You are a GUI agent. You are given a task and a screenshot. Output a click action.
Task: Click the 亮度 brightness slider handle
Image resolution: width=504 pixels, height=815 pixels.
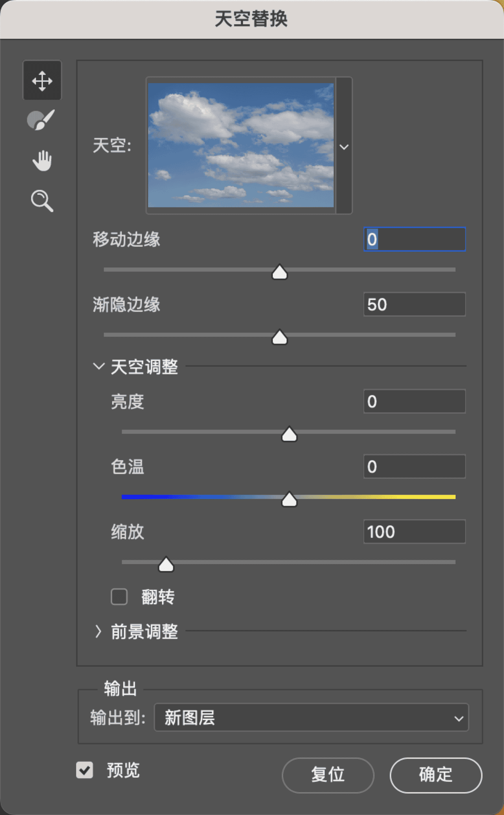point(289,434)
